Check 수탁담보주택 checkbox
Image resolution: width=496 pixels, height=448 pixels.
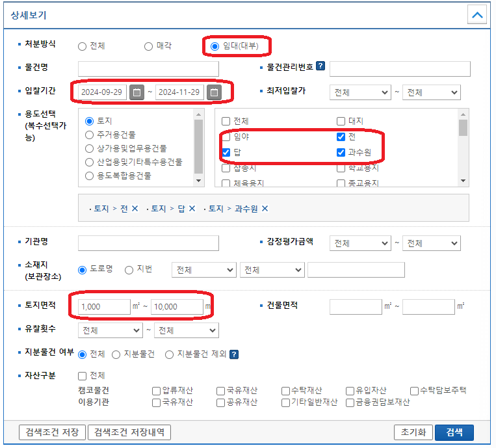(x=414, y=391)
